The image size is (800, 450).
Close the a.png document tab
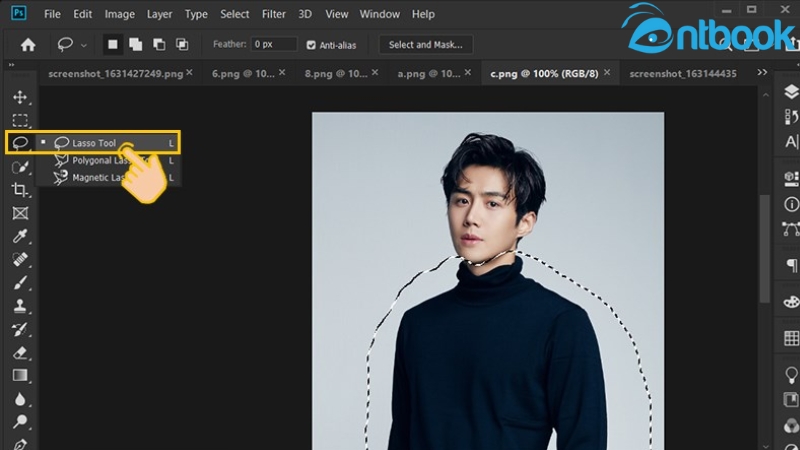[x=468, y=72]
